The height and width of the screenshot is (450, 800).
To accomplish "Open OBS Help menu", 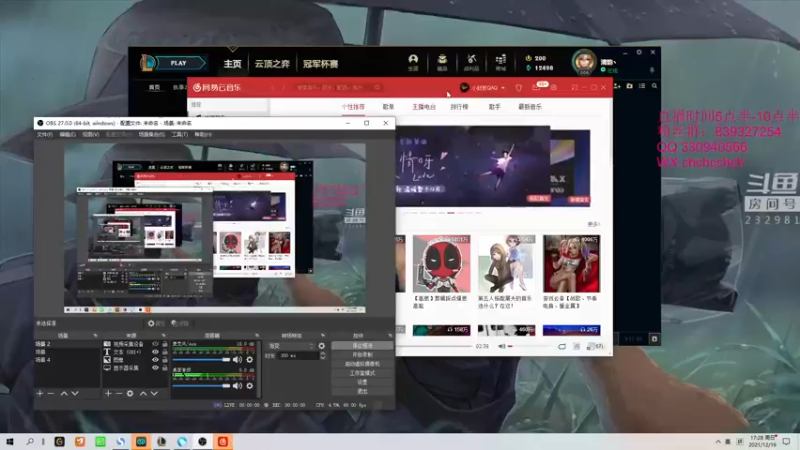I will pos(203,135).
